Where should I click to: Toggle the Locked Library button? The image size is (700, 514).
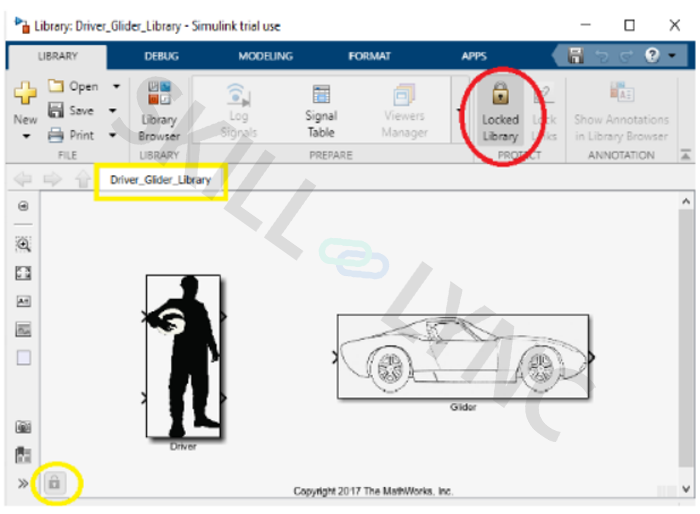(x=500, y=112)
